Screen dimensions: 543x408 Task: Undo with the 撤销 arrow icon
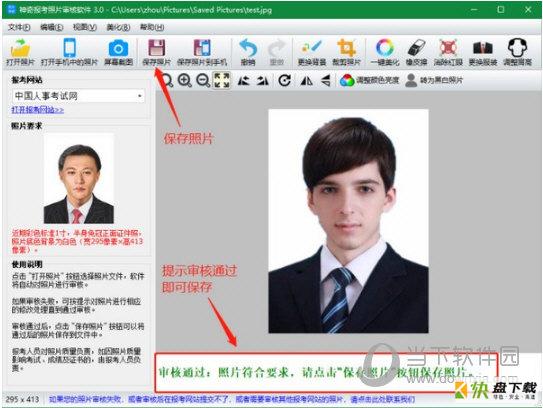point(248,48)
